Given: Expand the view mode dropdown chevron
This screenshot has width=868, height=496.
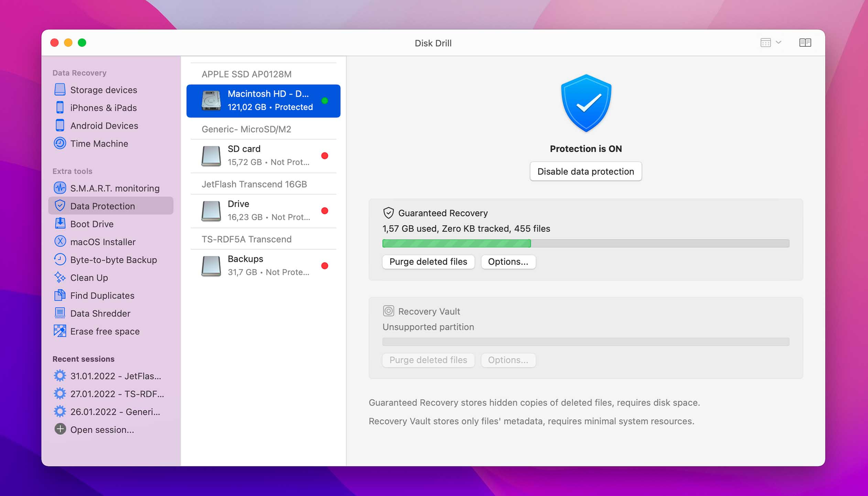Looking at the screenshot, I should pyautogui.click(x=779, y=43).
